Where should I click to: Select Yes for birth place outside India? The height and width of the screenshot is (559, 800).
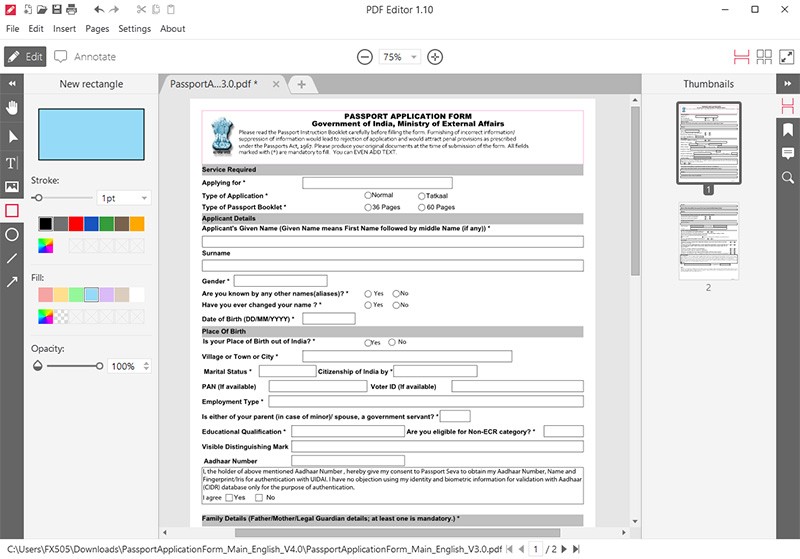368,343
